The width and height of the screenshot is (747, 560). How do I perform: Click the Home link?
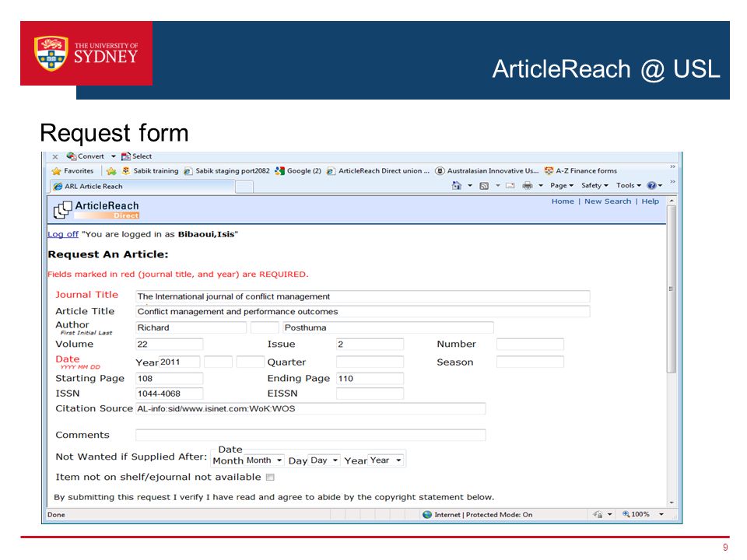pos(563,201)
